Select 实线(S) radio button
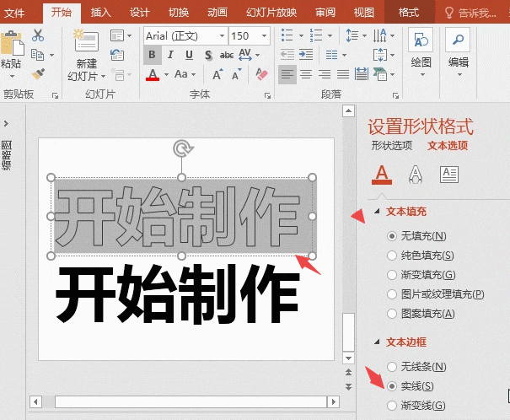The image size is (510, 420). pyautogui.click(x=392, y=386)
